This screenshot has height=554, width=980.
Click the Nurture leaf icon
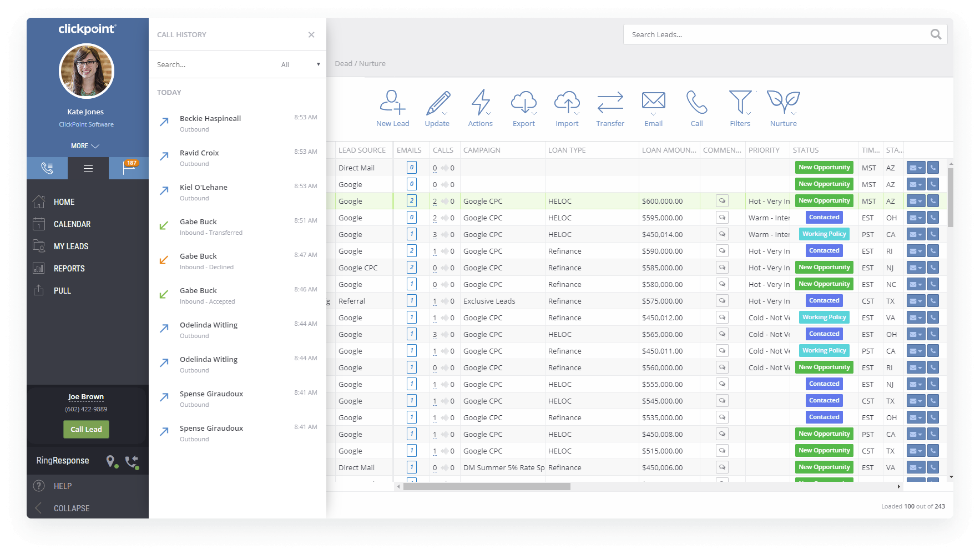[784, 103]
